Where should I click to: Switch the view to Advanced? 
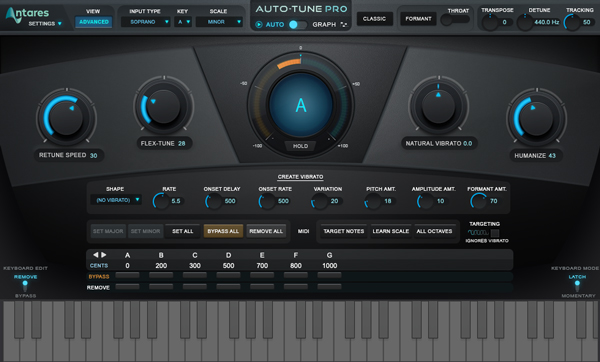coord(94,22)
